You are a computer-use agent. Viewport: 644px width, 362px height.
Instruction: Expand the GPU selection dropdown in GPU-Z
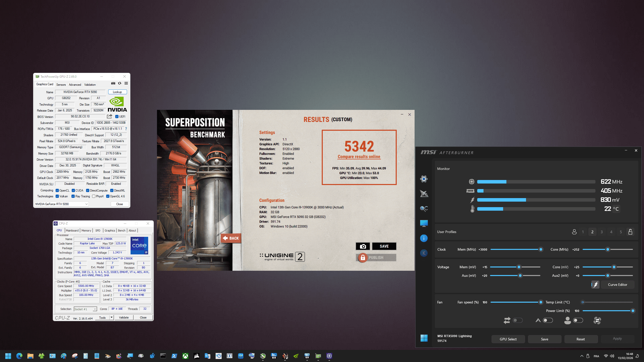(86, 204)
